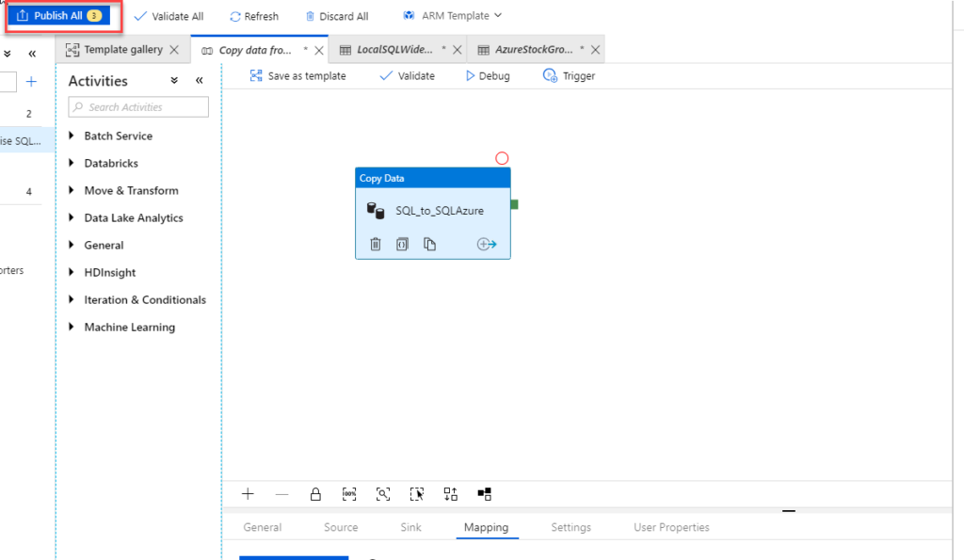This screenshot has width=964, height=560.
Task: Collapse the left resources pane double-chevron
Action: click(32, 54)
